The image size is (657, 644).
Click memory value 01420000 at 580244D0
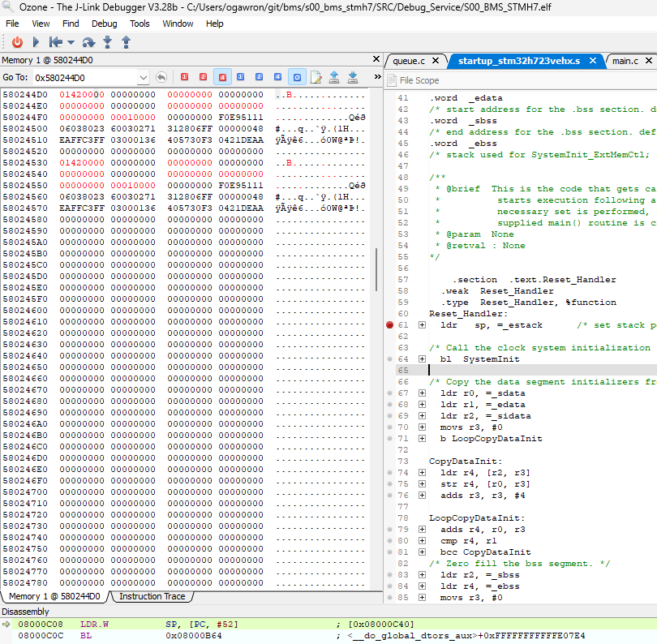coord(82,95)
